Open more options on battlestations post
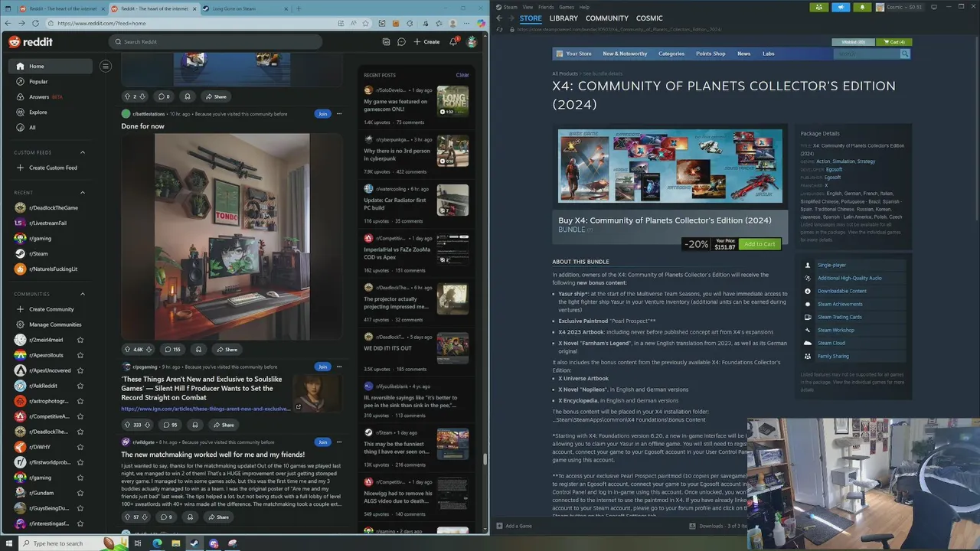Image resolution: width=980 pixels, height=551 pixels. click(x=339, y=114)
